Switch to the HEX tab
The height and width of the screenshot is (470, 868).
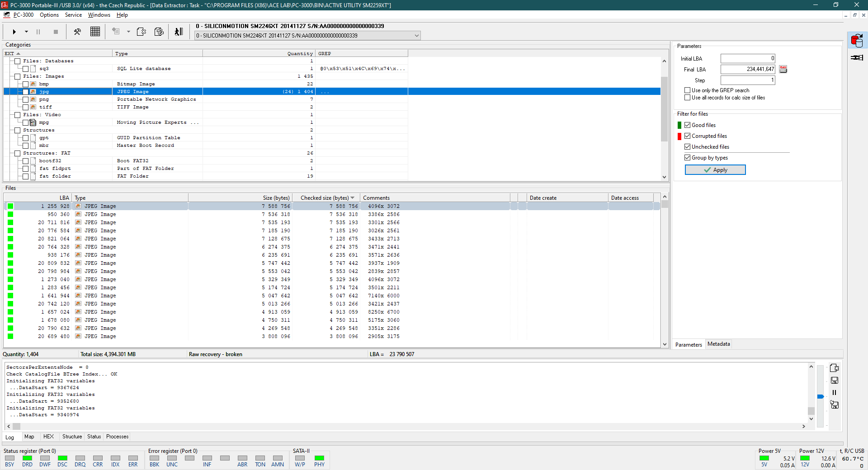(48, 437)
